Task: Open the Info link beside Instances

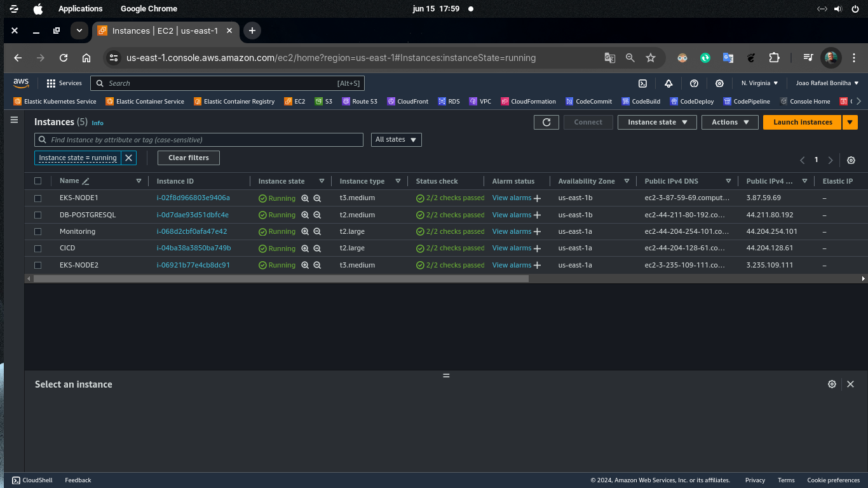Action: [97, 123]
